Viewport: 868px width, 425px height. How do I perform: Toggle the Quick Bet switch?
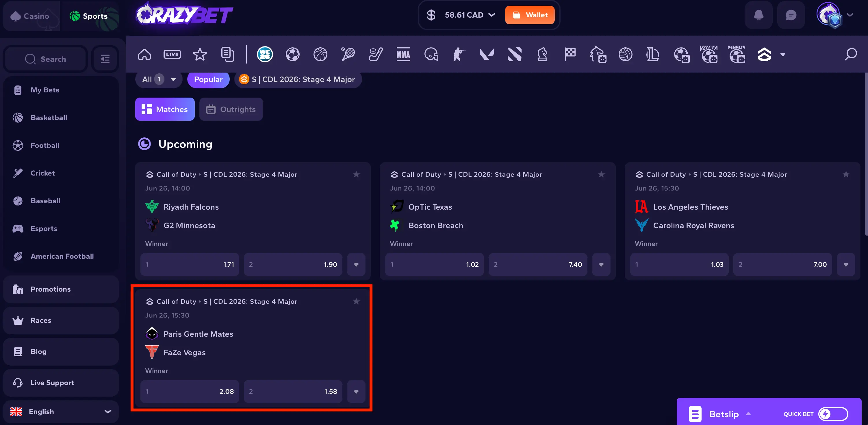coord(833,414)
